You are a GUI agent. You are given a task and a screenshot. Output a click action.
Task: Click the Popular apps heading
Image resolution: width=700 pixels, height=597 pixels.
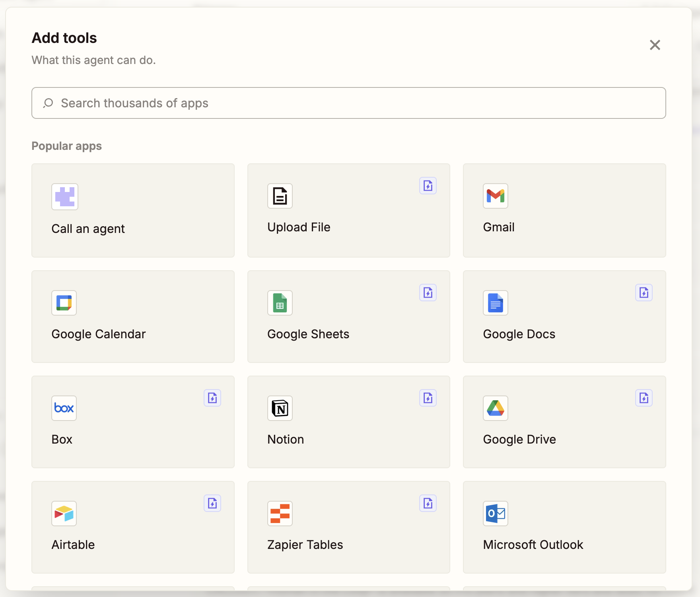coord(67,146)
